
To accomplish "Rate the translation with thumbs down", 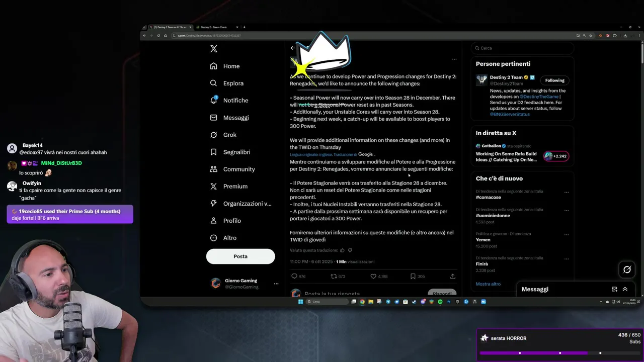I will point(350,250).
